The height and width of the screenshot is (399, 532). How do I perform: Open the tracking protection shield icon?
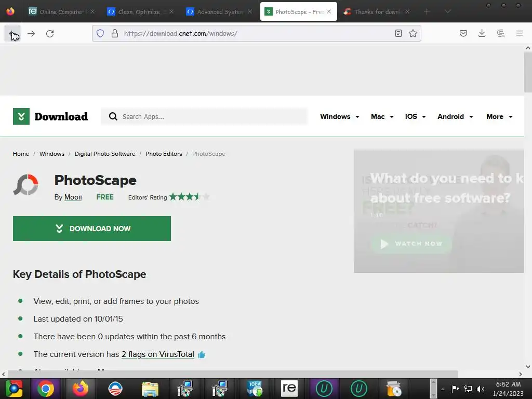(100, 33)
